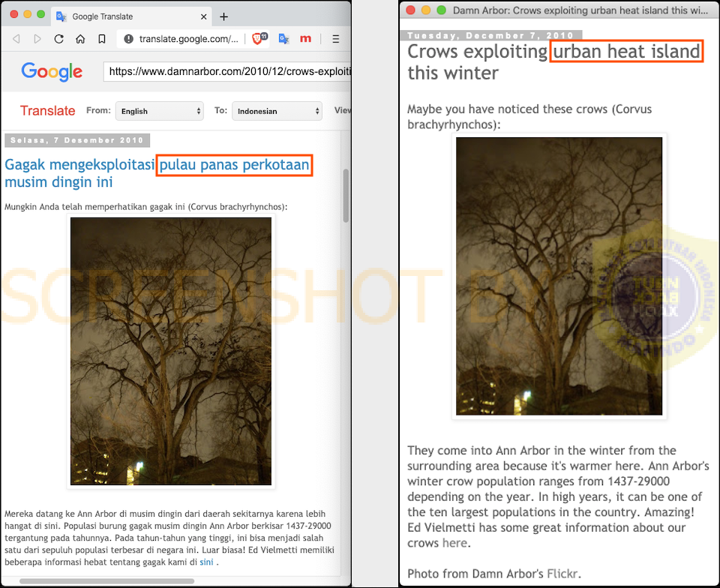Click the 'To:' label
720x588 pixels.
(x=220, y=110)
